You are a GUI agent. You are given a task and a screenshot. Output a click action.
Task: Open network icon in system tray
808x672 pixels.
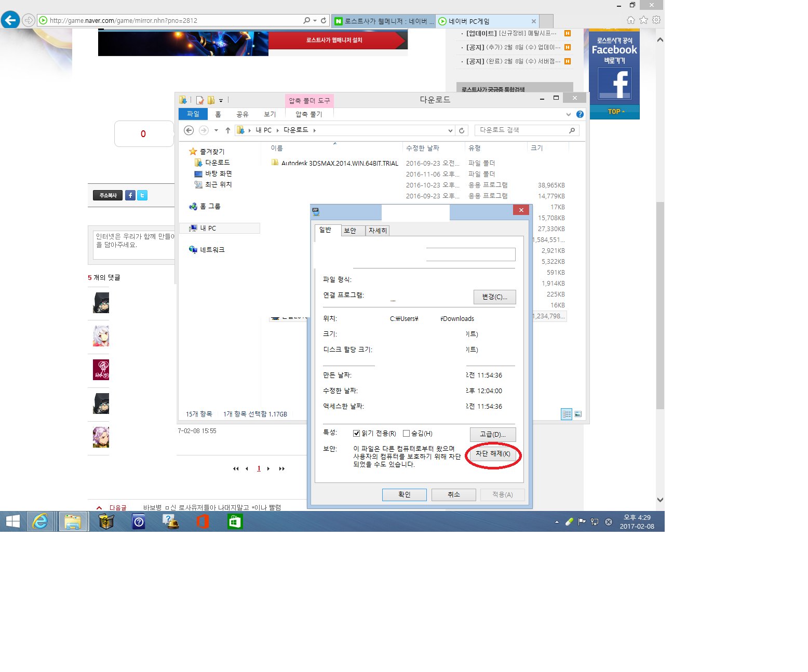tap(595, 522)
